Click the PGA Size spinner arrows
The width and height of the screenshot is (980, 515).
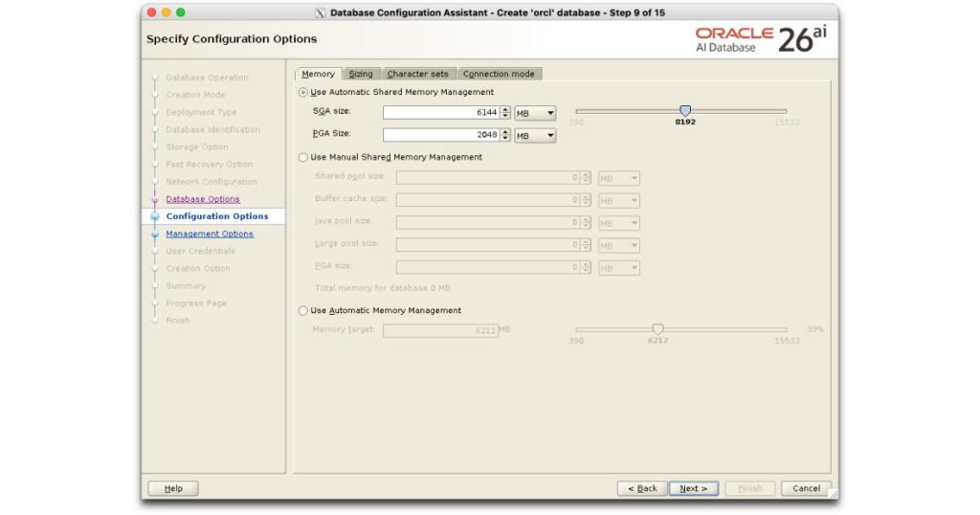pyautogui.click(x=505, y=135)
